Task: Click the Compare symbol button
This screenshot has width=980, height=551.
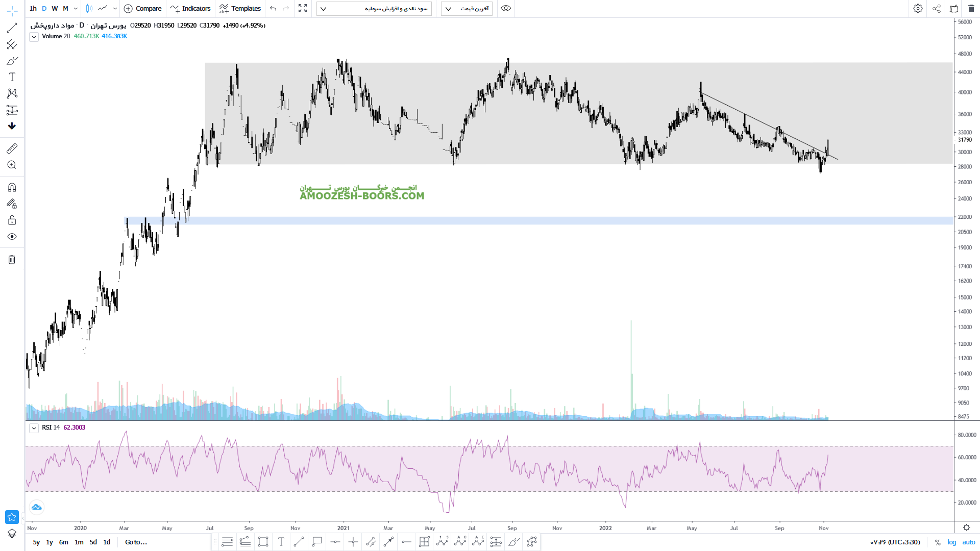Action: [x=142, y=9]
